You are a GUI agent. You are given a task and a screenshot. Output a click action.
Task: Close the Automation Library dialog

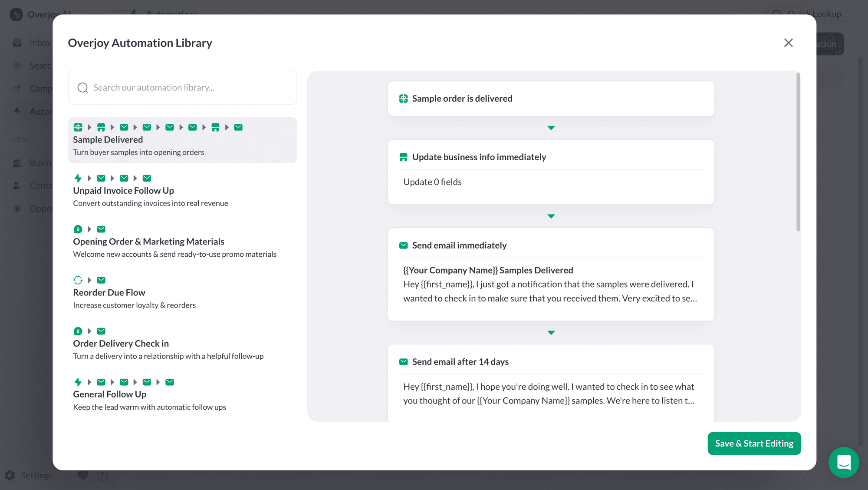tap(789, 43)
